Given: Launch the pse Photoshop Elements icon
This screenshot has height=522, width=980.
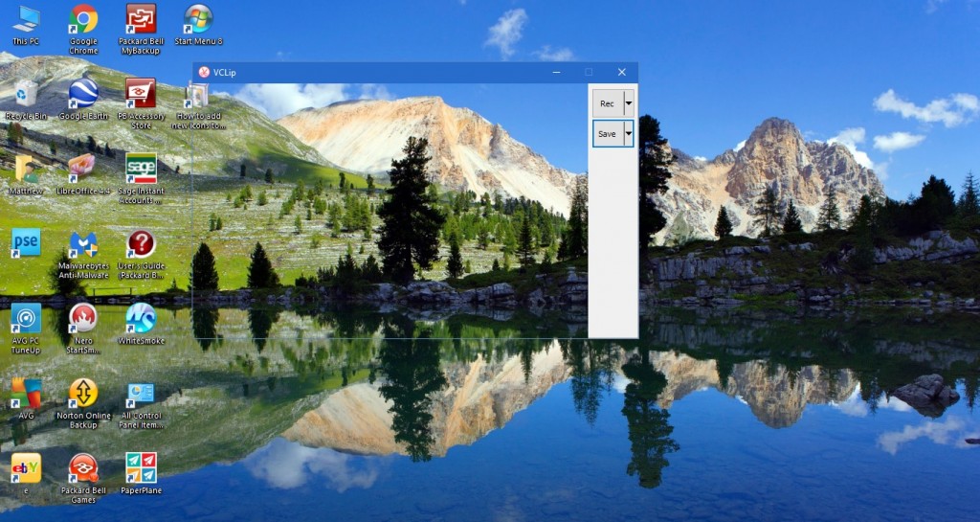Looking at the screenshot, I should point(26,243).
